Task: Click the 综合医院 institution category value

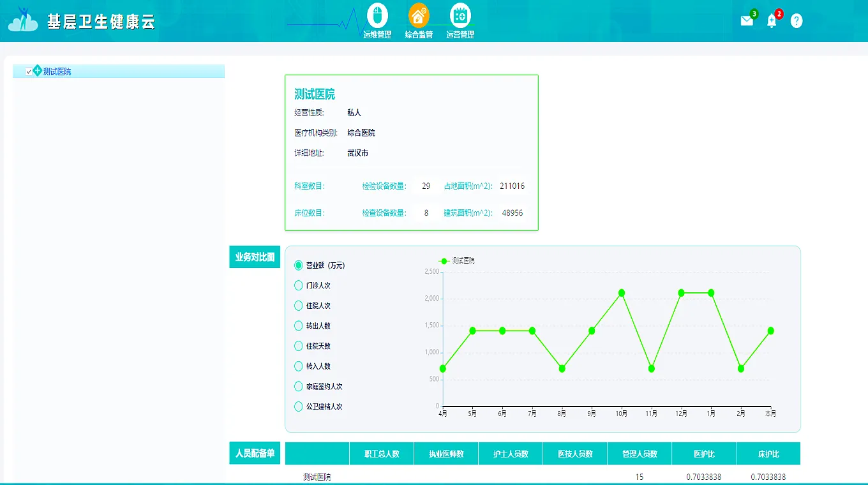Action: coord(361,133)
